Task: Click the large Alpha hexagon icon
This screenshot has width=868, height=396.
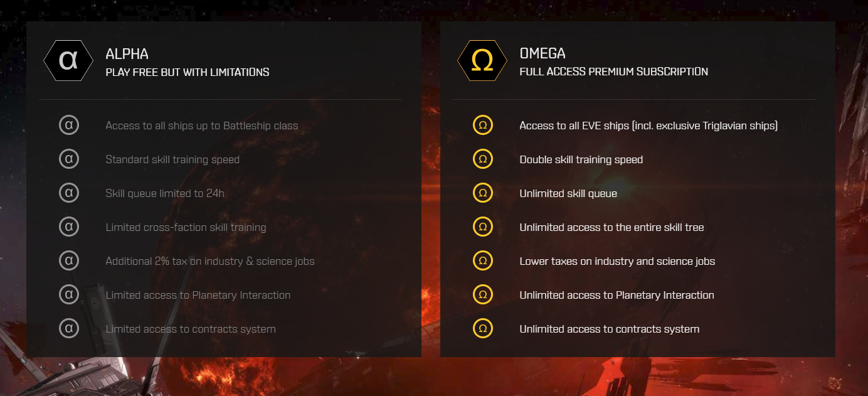Action: 68,61
